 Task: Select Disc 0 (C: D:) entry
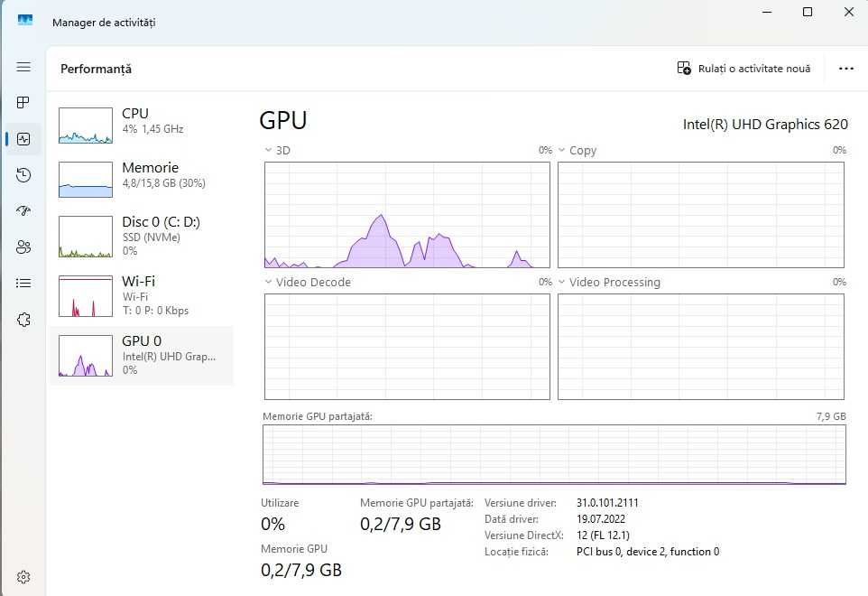[142, 237]
